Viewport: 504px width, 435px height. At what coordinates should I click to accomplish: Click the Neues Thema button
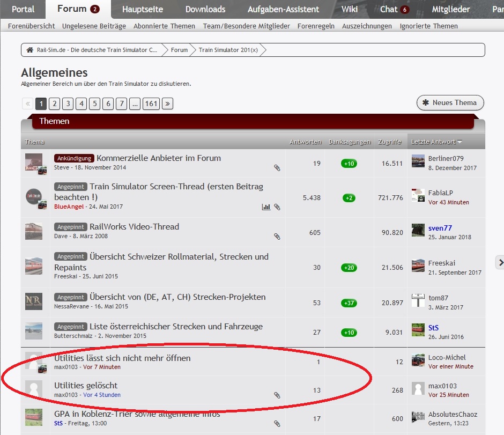[450, 102]
